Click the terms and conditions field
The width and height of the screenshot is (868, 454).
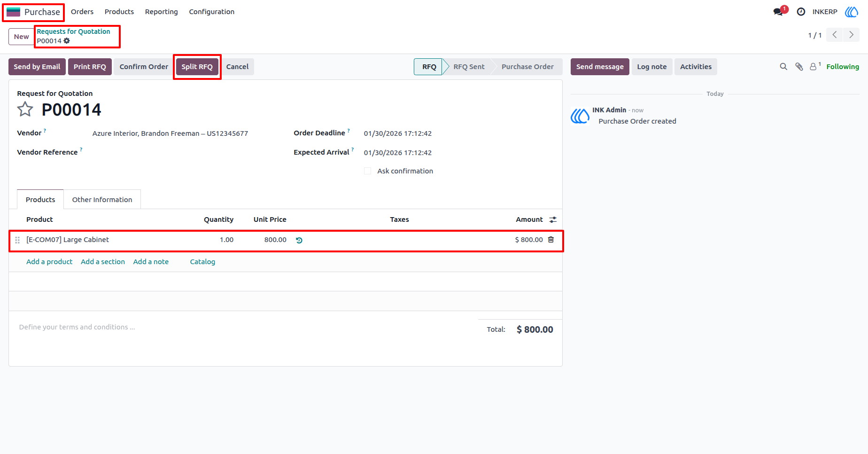pos(244,327)
